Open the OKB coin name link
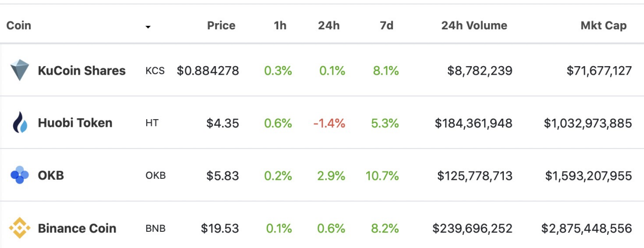 [x=51, y=176]
